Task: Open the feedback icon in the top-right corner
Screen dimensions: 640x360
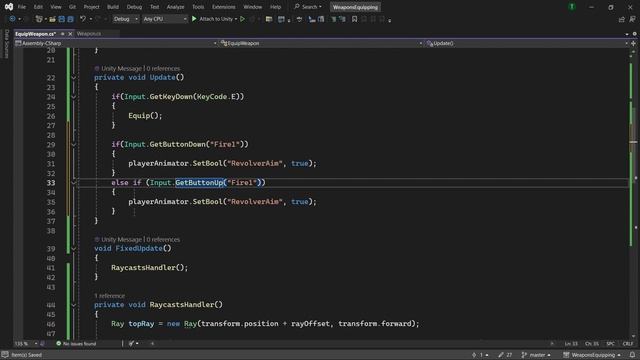Action: [x=632, y=19]
